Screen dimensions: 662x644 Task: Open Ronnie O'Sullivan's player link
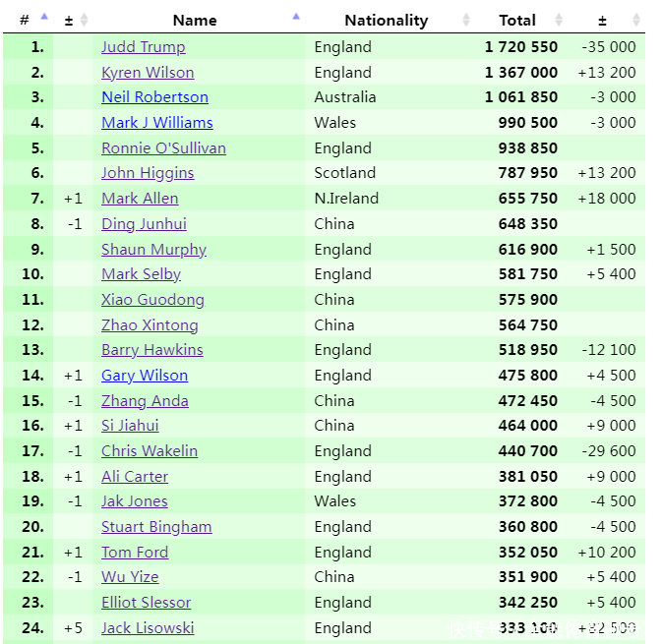163,148
